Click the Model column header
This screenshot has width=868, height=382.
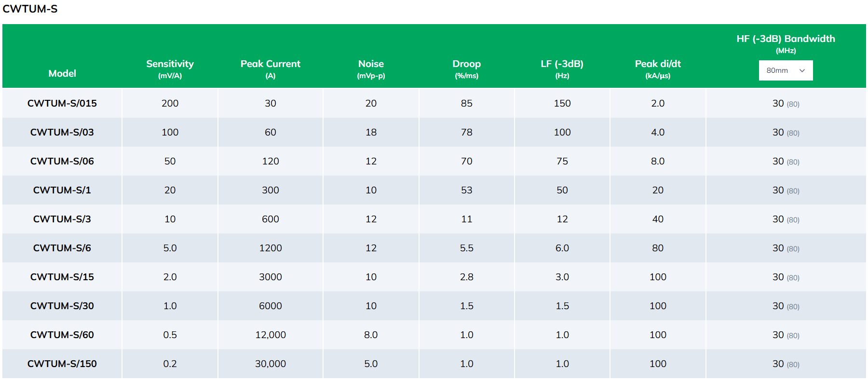pyautogui.click(x=62, y=73)
